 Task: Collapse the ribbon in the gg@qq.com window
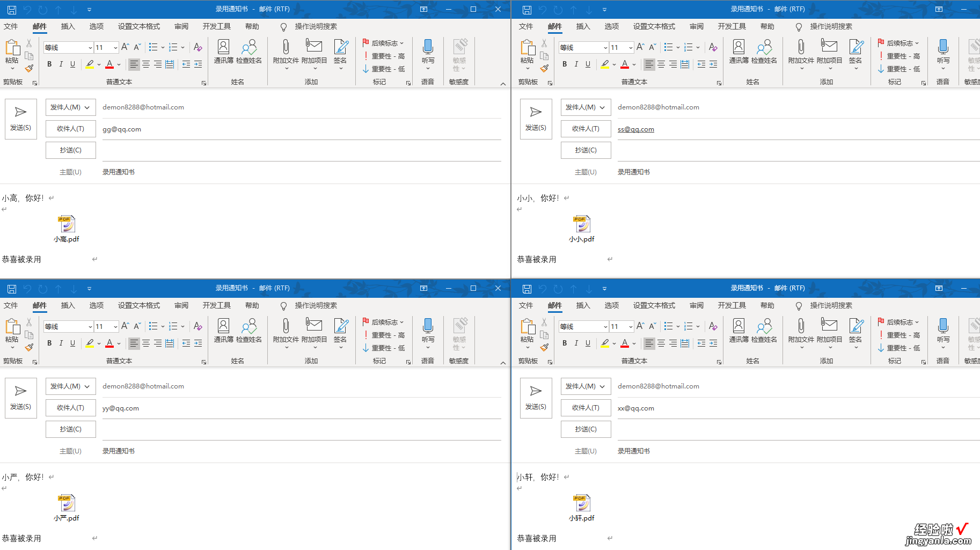(503, 84)
